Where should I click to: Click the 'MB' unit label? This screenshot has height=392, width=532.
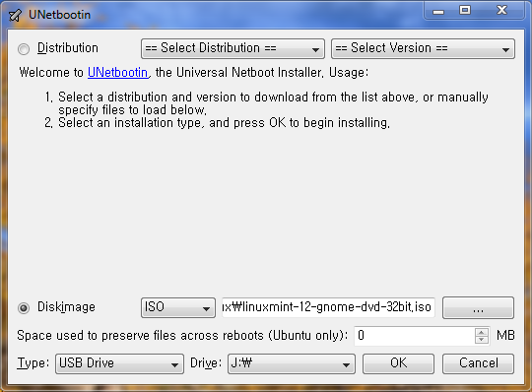pos(505,336)
